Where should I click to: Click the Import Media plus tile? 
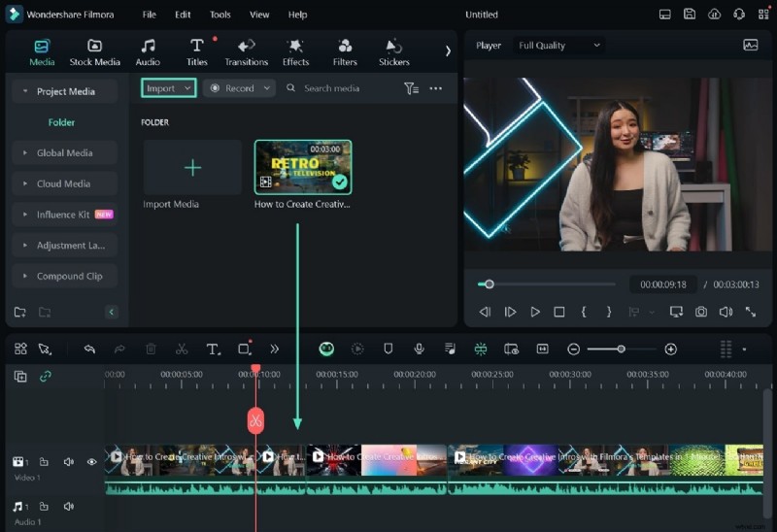point(192,167)
